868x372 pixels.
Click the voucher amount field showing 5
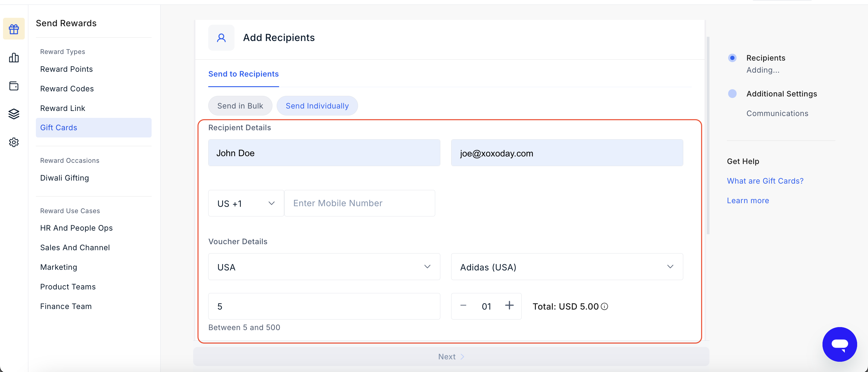coord(324,306)
